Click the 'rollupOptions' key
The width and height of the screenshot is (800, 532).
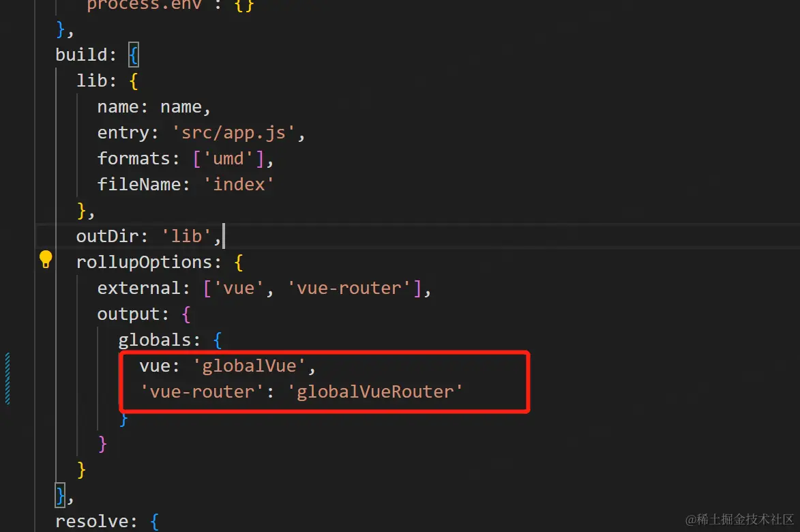pos(144,262)
